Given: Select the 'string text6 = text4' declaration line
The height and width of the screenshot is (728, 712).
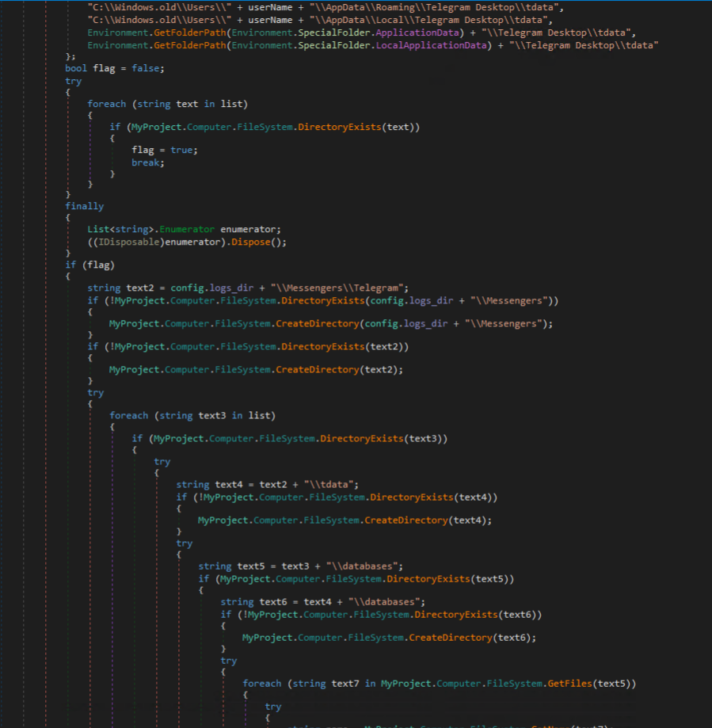Looking at the screenshot, I should (x=323, y=602).
